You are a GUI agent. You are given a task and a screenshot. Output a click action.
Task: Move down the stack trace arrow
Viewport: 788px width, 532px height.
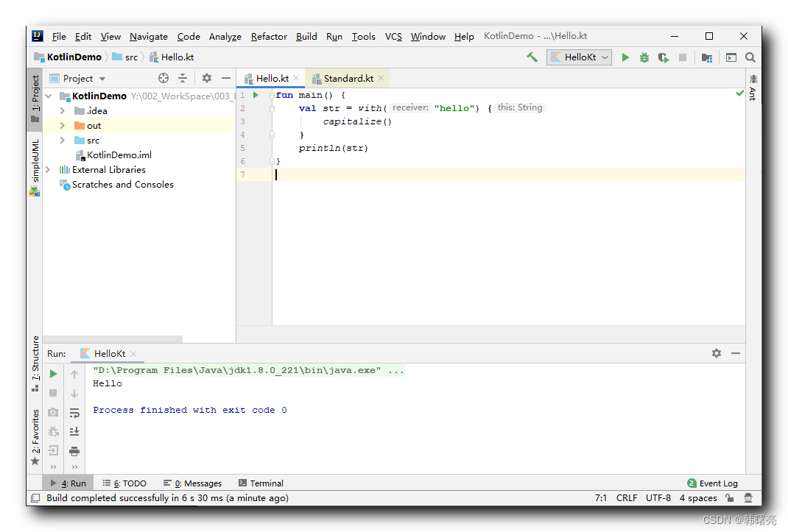74,394
